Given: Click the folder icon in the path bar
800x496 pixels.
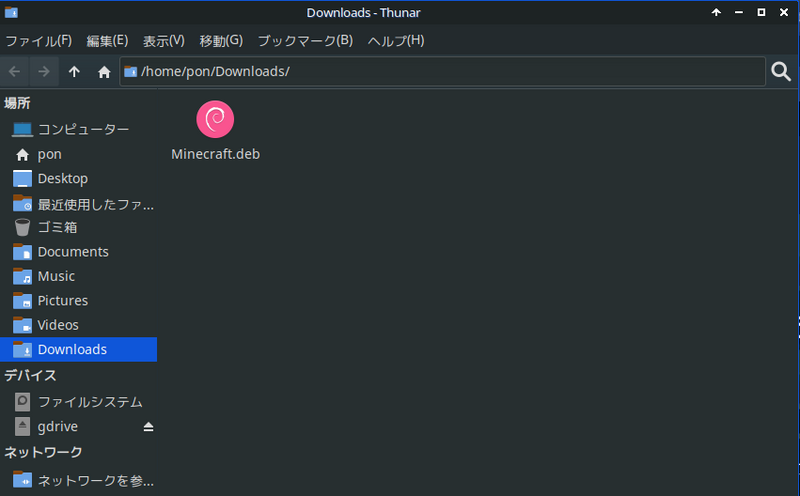Looking at the screenshot, I should (x=131, y=71).
